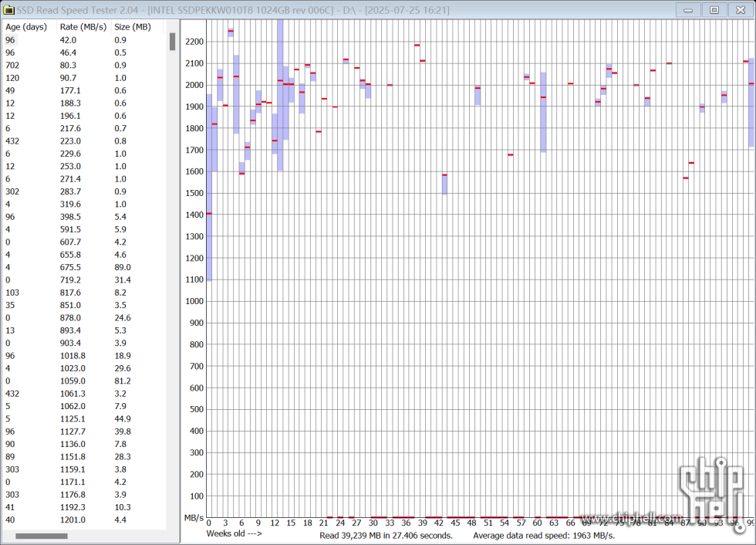This screenshot has width=756, height=545.
Task: Click the age 13 cell
Action: (10, 330)
